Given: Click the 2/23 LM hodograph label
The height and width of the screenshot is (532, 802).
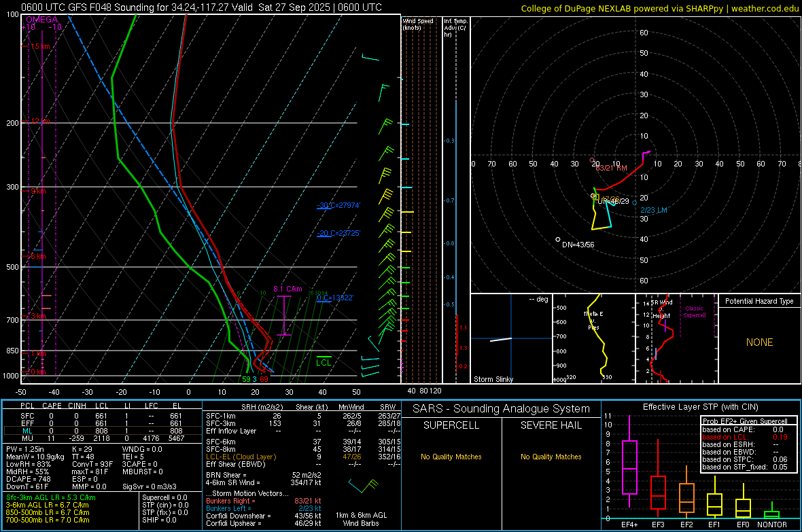Looking at the screenshot, I should 654,210.
